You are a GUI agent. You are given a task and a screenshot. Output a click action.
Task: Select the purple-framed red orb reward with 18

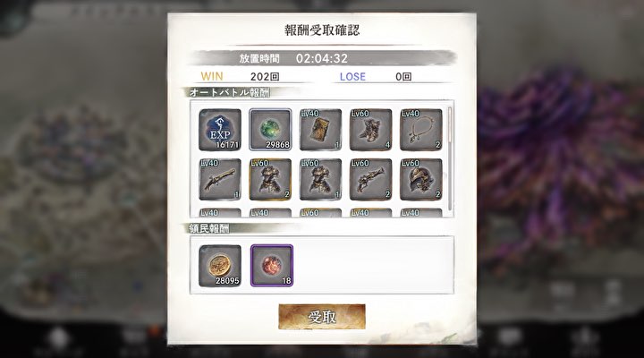272,266
